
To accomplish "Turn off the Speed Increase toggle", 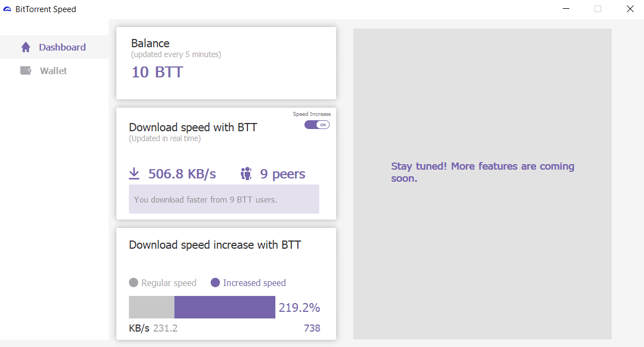I will click(317, 125).
